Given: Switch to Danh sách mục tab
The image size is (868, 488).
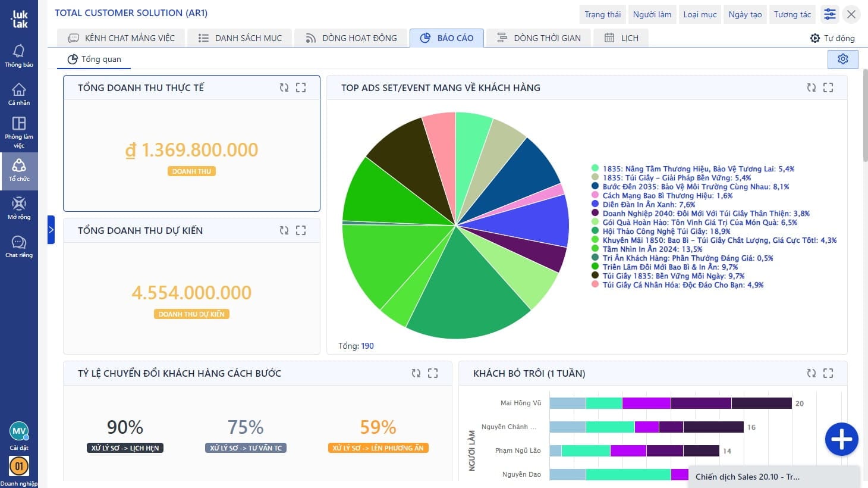Looking at the screenshot, I should [240, 38].
